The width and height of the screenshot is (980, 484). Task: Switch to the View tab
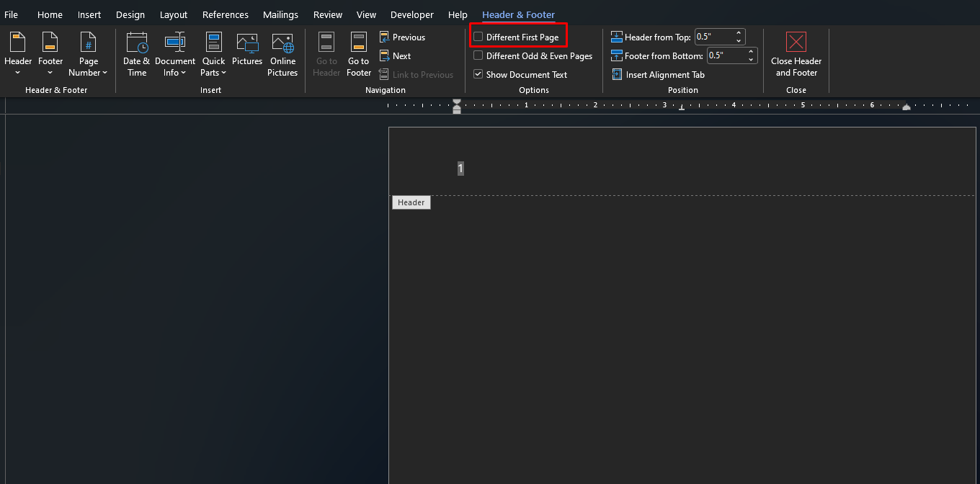tap(367, 14)
